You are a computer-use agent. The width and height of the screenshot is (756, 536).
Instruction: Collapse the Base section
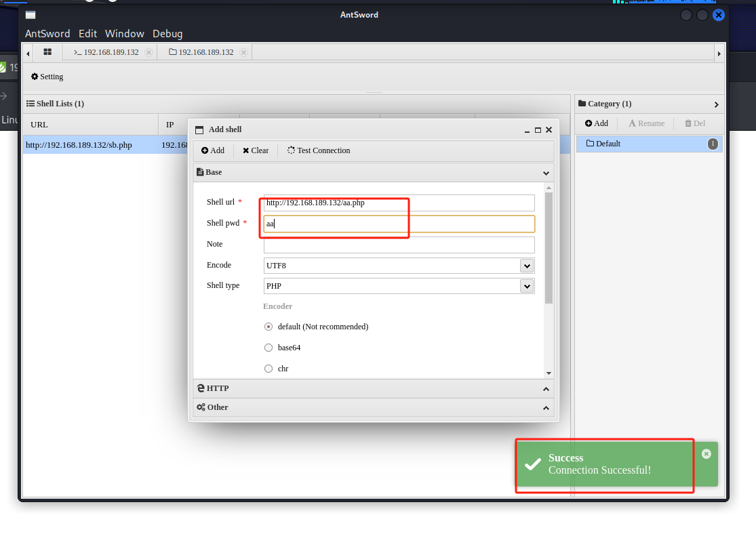point(546,173)
